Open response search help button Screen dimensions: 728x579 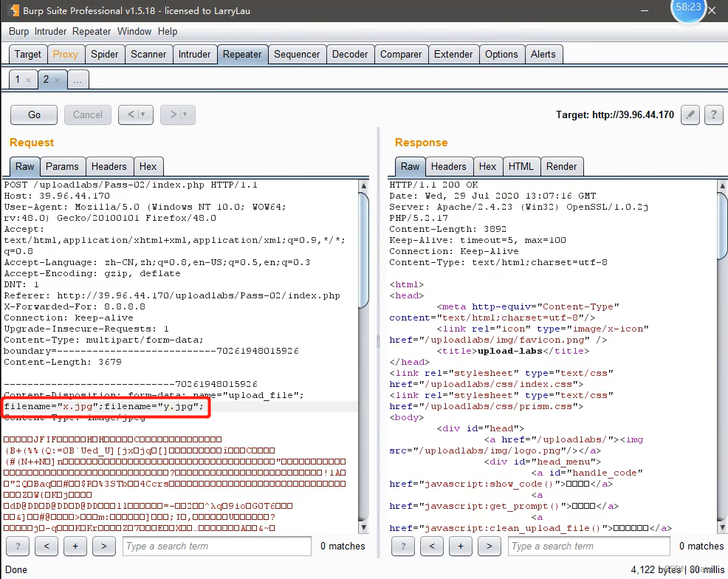pyautogui.click(x=403, y=546)
